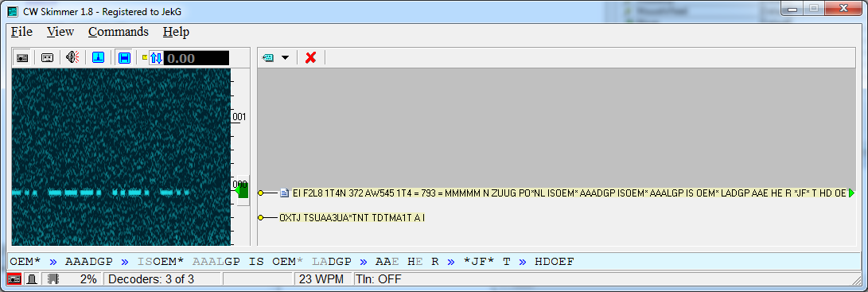The image size is (868, 292).
Task: Click the green arrow at end of decoded line
Action: click(x=851, y=193)
